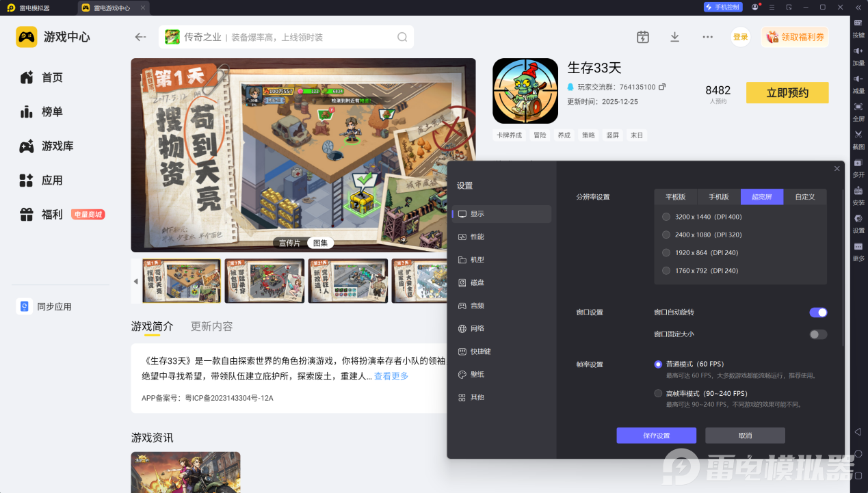The height and width of the screenshot is (493, 868).
Task: Click the Android home circle button
Action: [x=858, y=454]
